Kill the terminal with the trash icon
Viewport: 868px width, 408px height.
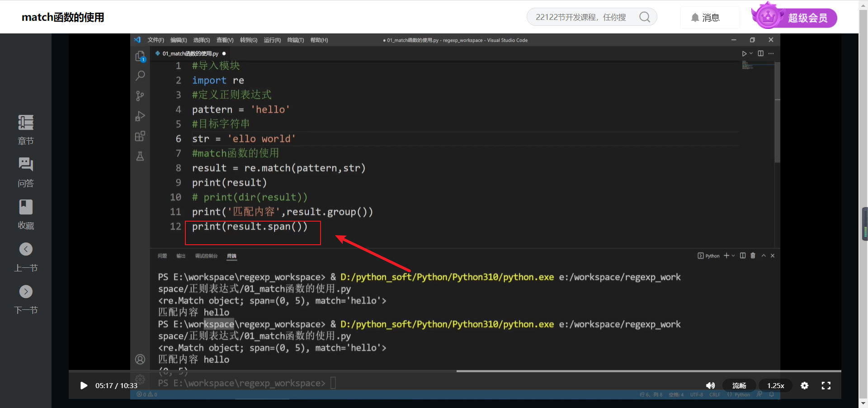[753, 256]
